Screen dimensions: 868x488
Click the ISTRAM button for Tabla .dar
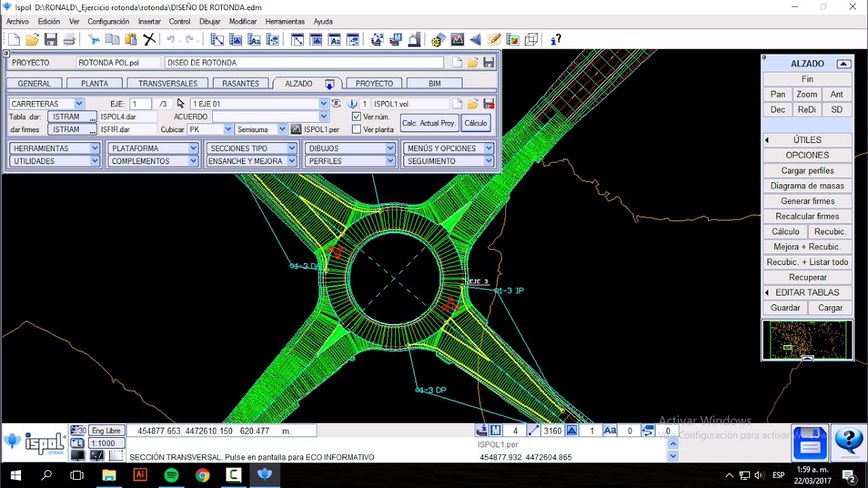(x=71, y=117)
